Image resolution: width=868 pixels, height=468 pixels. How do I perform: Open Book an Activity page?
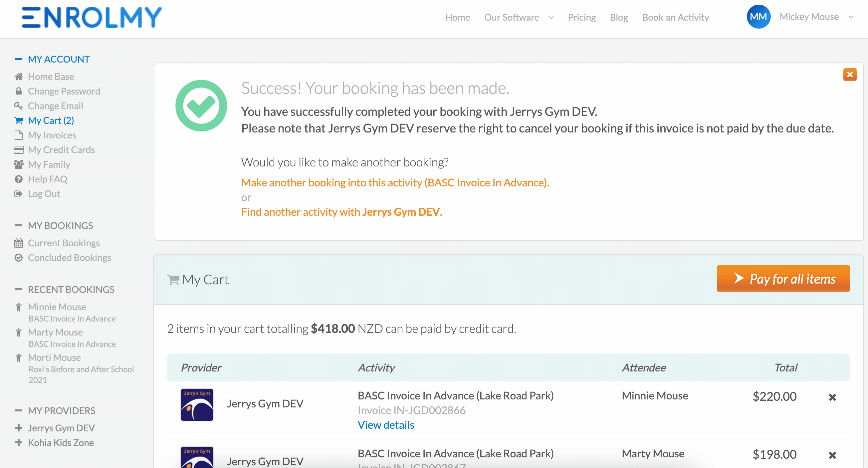675,17
